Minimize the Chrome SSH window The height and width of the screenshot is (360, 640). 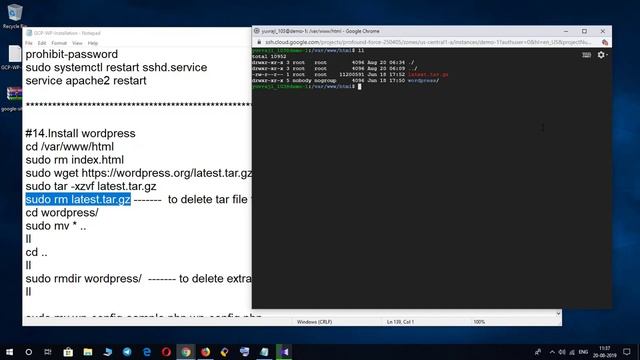[566, 31]
